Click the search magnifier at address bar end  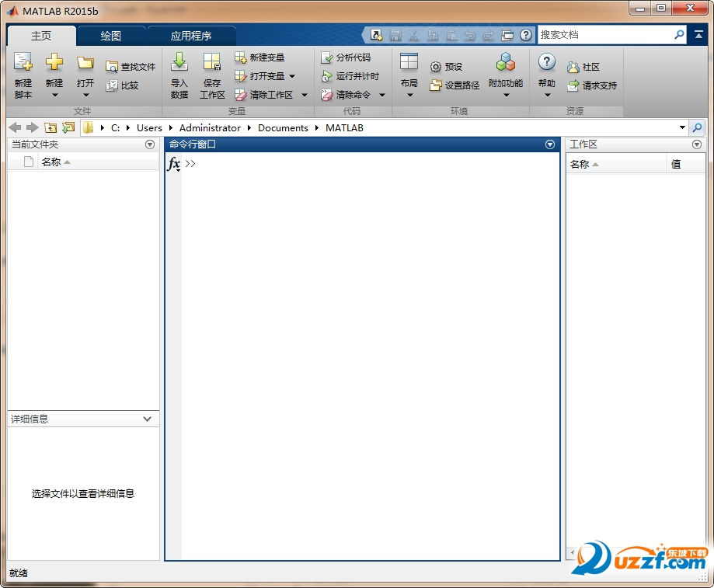697,128
